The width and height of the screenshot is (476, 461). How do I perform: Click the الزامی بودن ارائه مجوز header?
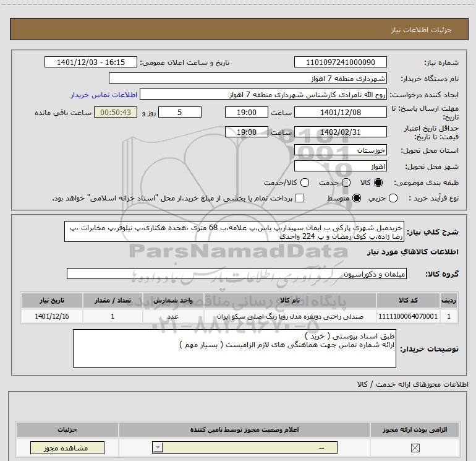pyautogui.click(x=415, y=429)
